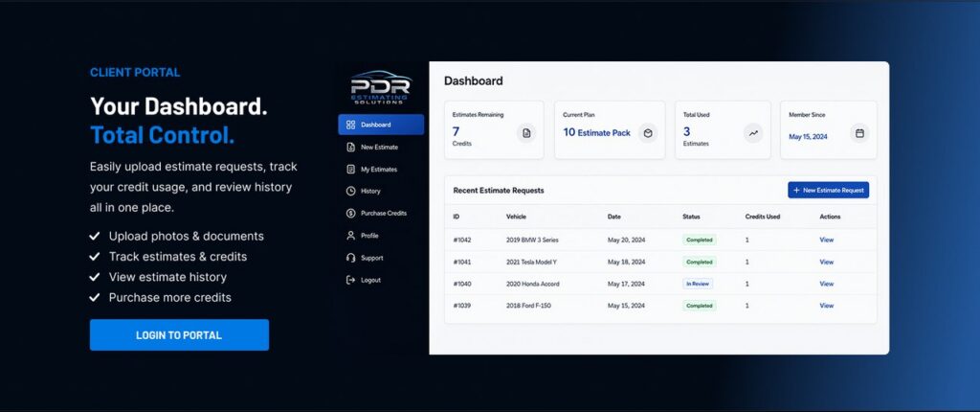Viewport: 980px width, 412px height.
Task: Click the Current Plan package icon
Action: point(648,133)
